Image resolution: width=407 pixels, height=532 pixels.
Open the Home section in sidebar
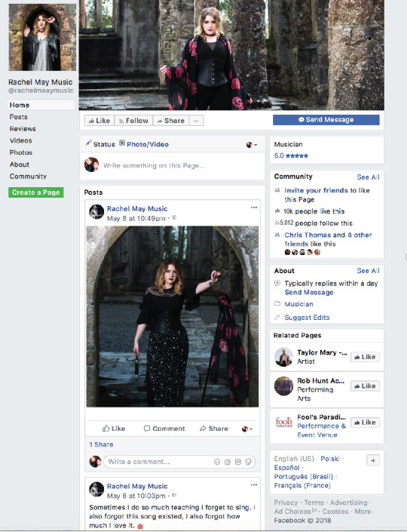pyautogui.click(x=41, y=105)
